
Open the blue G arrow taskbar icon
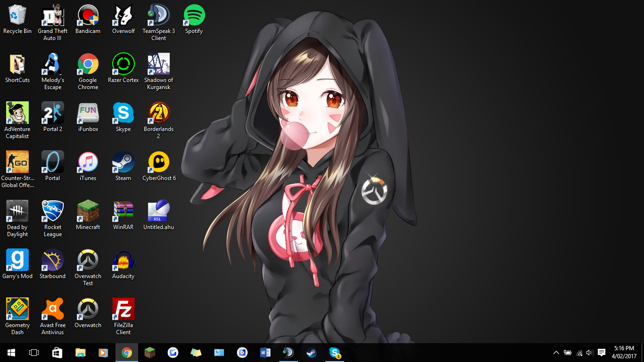tap(173, 353)
